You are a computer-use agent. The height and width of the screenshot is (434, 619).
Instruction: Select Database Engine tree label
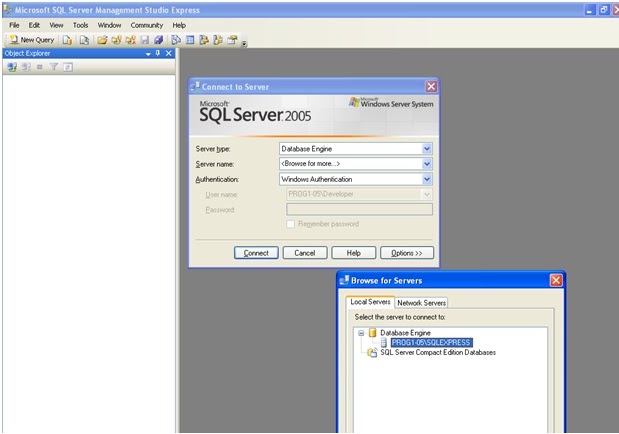405,333
